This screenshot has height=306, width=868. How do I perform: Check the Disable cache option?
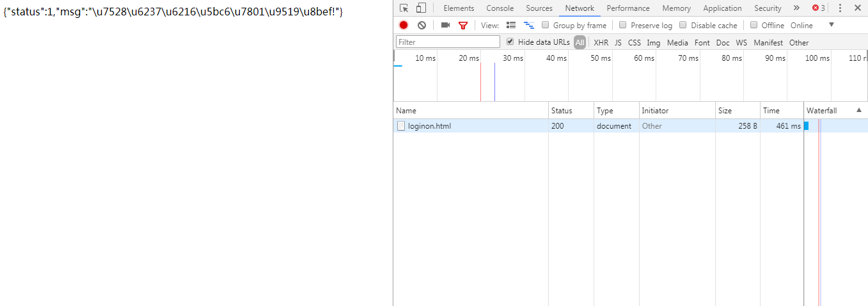(683, 25)
